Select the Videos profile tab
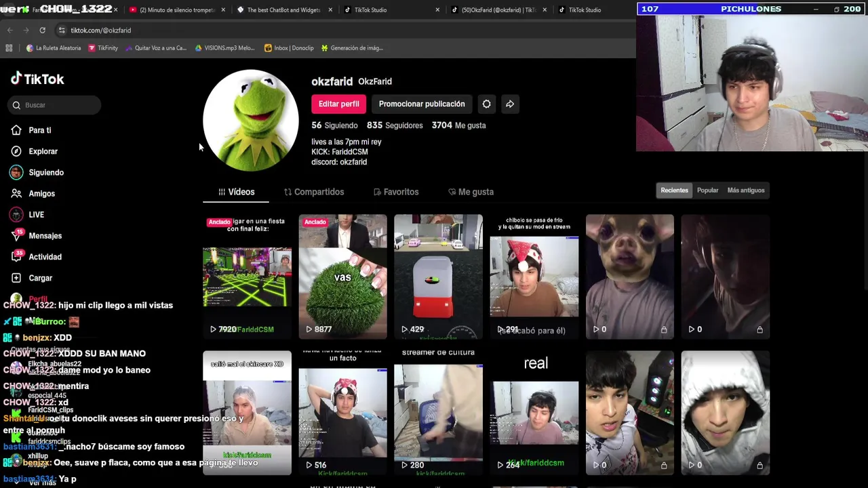Screen dimensions: 868x488 [x=236, y=192]
